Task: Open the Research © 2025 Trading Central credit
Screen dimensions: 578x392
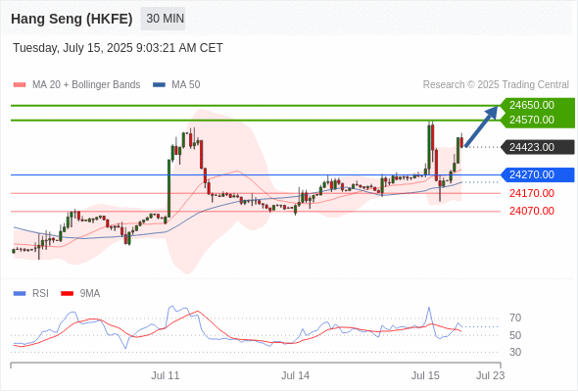Action: tap(496, 85)
